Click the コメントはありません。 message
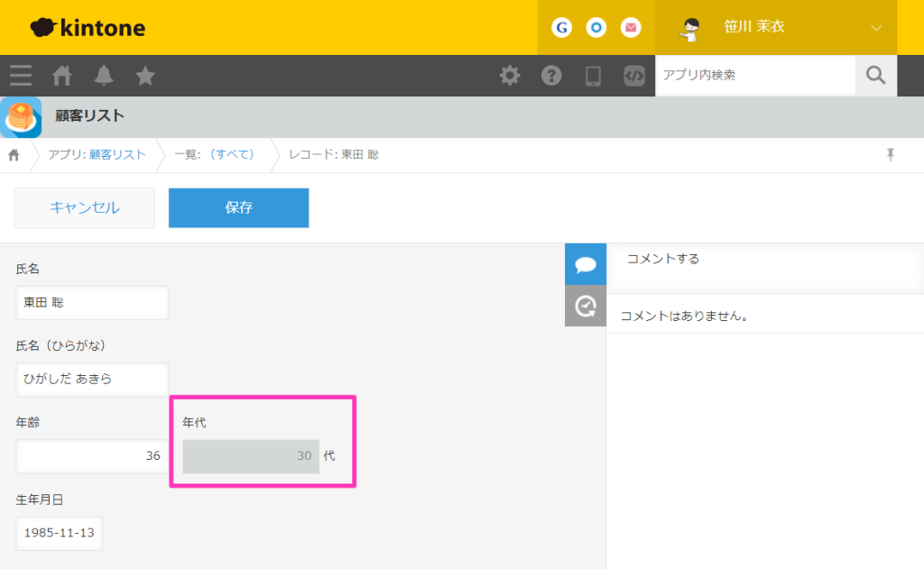924x569 pixels. (x=684, y=316)
